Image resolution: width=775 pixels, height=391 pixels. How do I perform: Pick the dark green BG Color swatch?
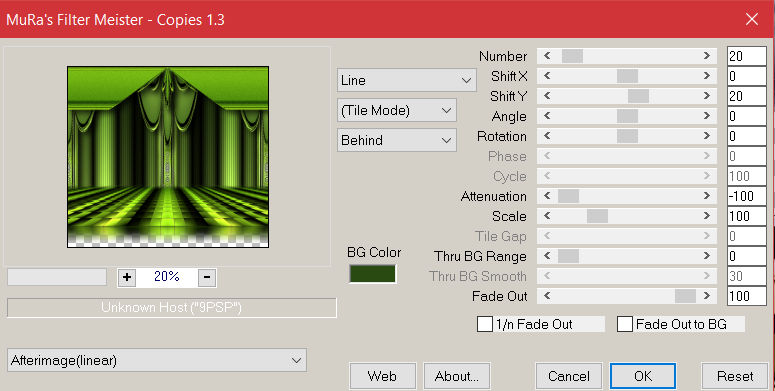373,274
